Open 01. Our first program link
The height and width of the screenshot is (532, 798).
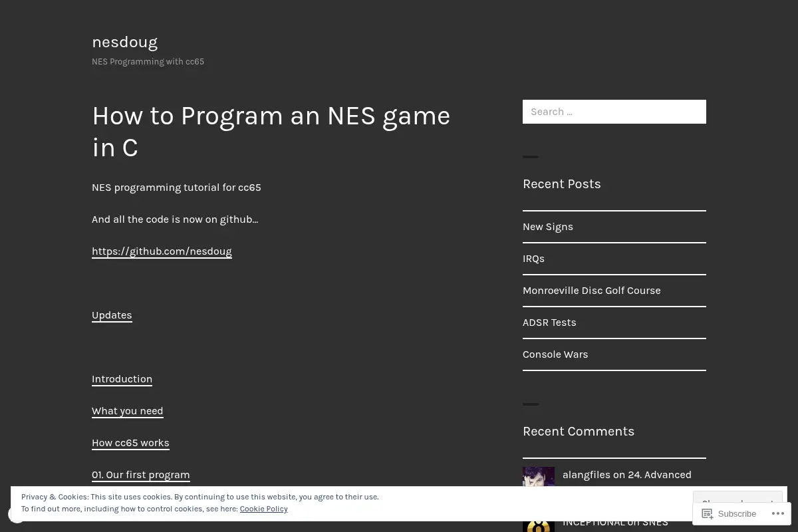(141, 475)
